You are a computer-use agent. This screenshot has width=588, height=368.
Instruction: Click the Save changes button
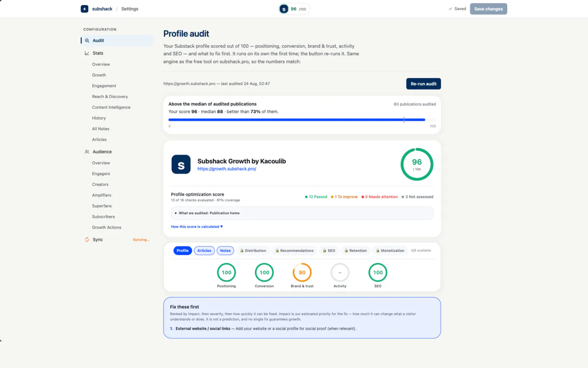488,9
